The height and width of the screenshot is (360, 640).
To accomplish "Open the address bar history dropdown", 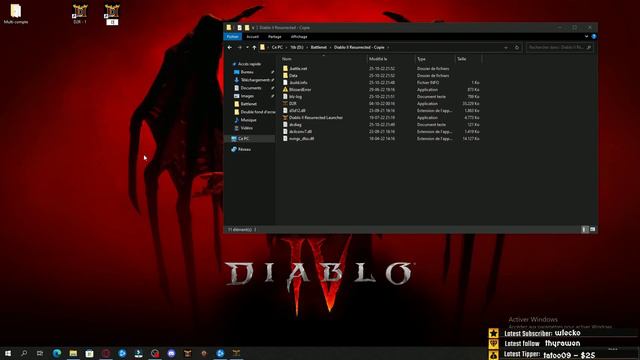I will 506,48.
